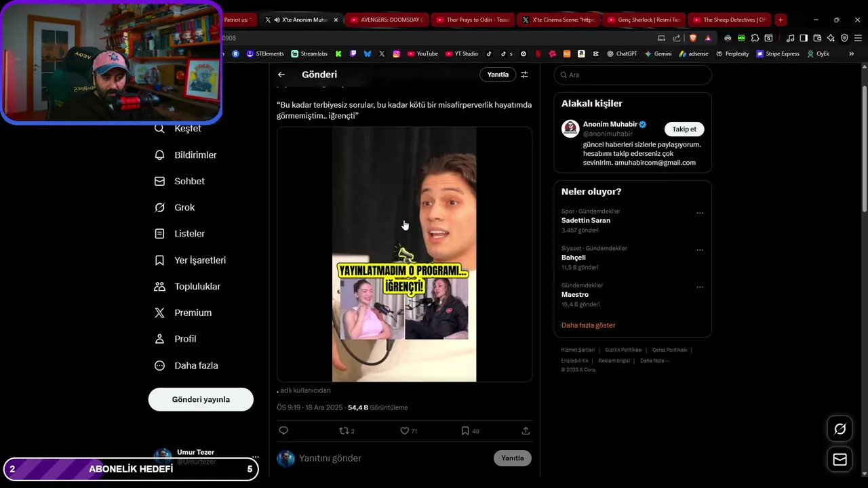Open floating Grok icon button
The image size is (868, 488).
840,429
